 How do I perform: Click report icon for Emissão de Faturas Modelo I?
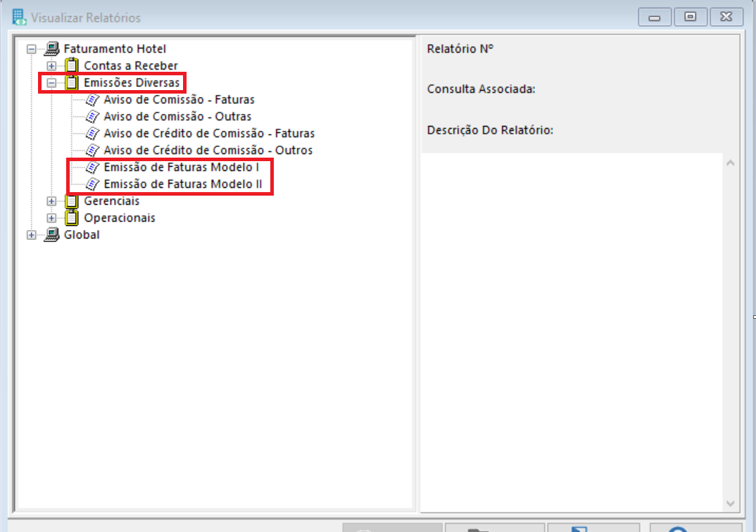point(92,167)
